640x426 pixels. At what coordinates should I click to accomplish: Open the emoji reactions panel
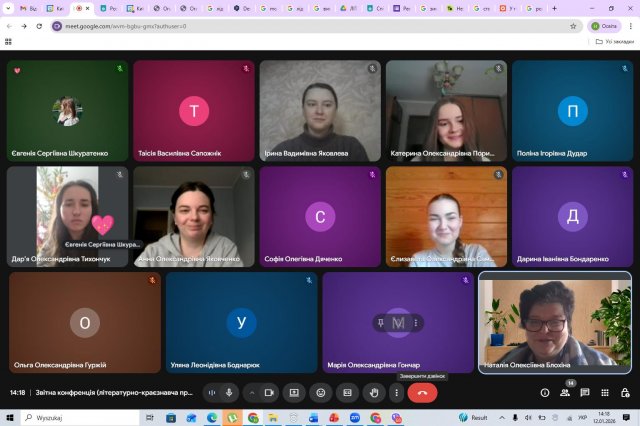pos(320,393)
